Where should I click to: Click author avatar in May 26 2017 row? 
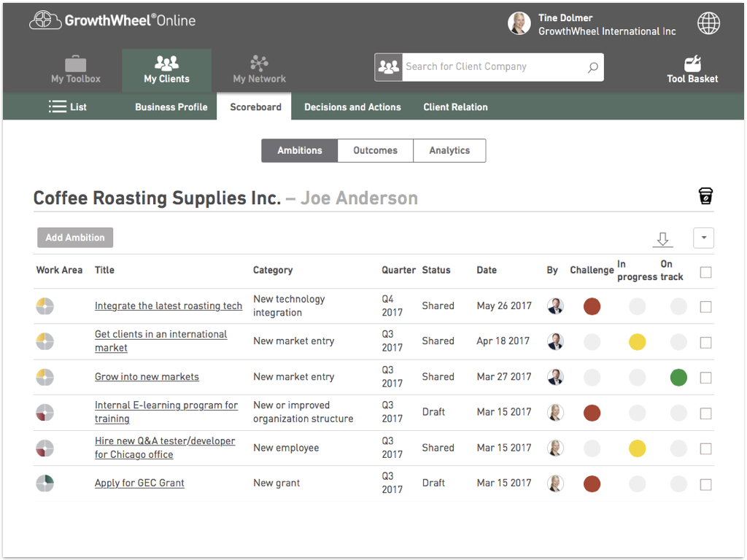point(555,306)
